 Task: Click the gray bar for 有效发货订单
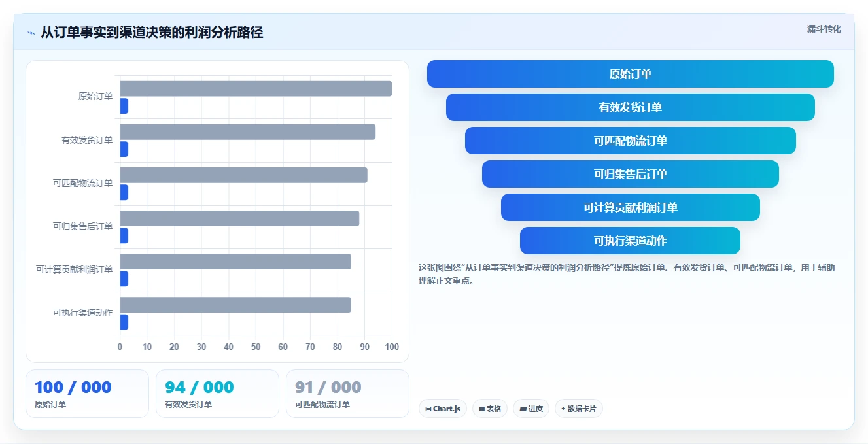(x=247, y=132)
